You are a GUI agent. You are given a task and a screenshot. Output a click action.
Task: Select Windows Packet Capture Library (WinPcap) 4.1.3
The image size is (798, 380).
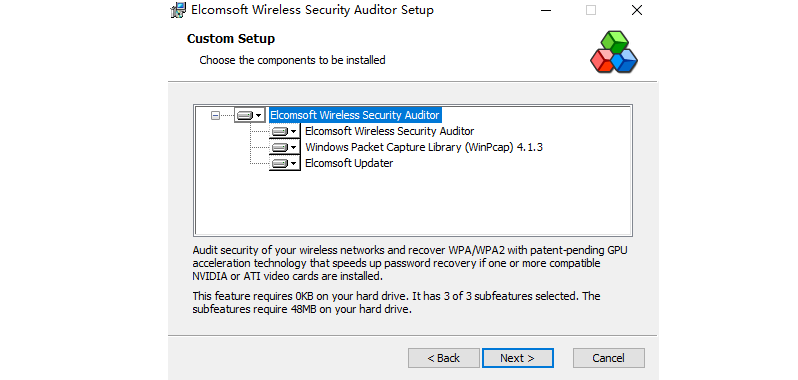point(424,148)
